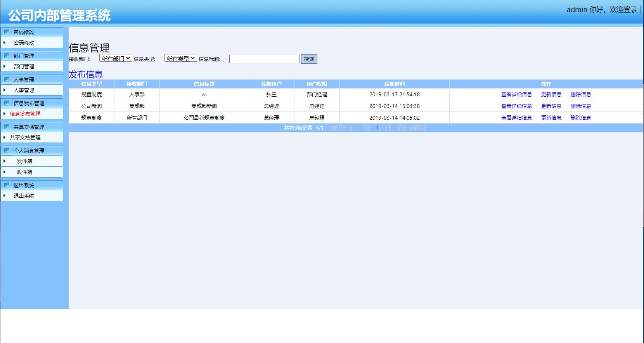View details of the zc record
The height and width of the screenshot is (343, 644).
pyautogui.click(x=516, y=94)
